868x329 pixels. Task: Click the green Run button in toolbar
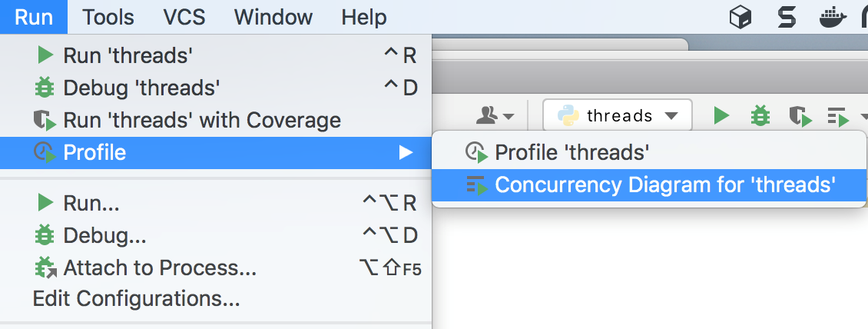click(x=721, y=116)
